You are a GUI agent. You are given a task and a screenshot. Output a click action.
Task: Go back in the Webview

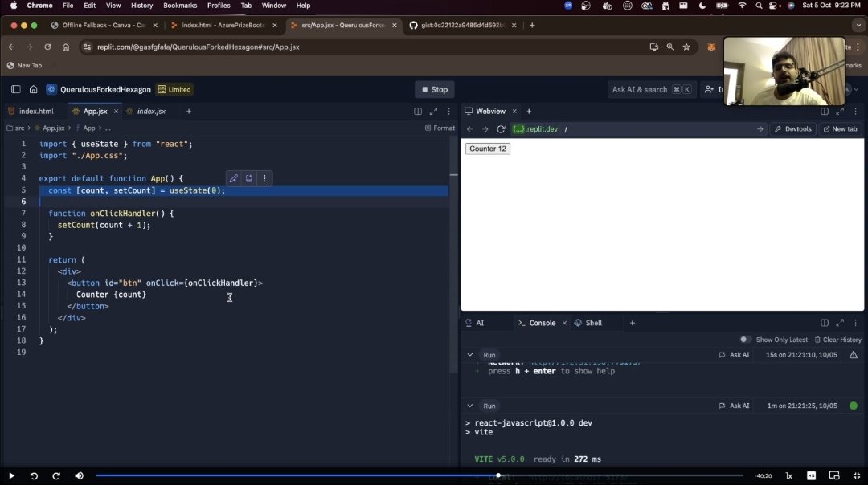pyautogui.click(x=470, y=128)
